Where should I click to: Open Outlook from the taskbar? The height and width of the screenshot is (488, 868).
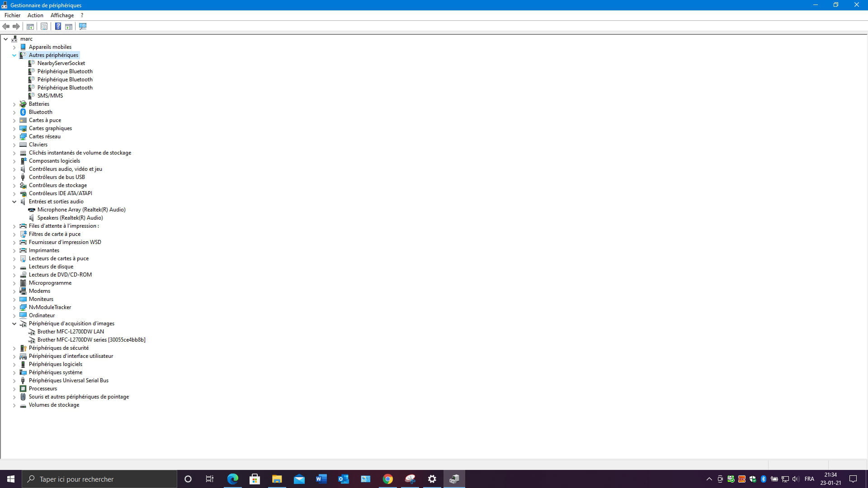(x=343, y=479)
